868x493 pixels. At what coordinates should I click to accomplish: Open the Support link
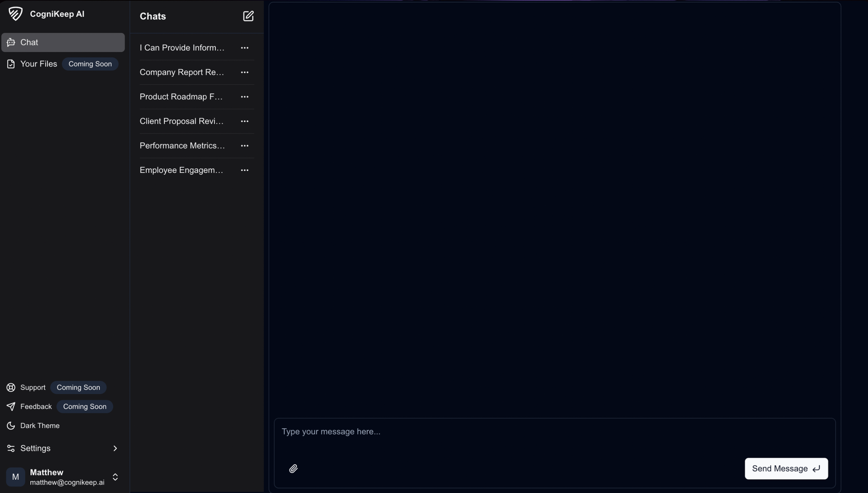pyautogui.click(x=33, y=387)
